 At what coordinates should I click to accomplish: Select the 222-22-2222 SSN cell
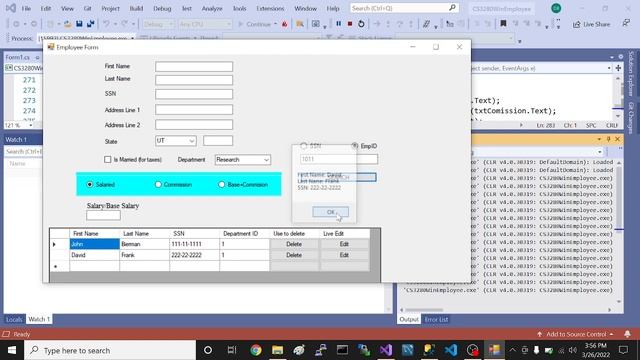coord(194,255)
